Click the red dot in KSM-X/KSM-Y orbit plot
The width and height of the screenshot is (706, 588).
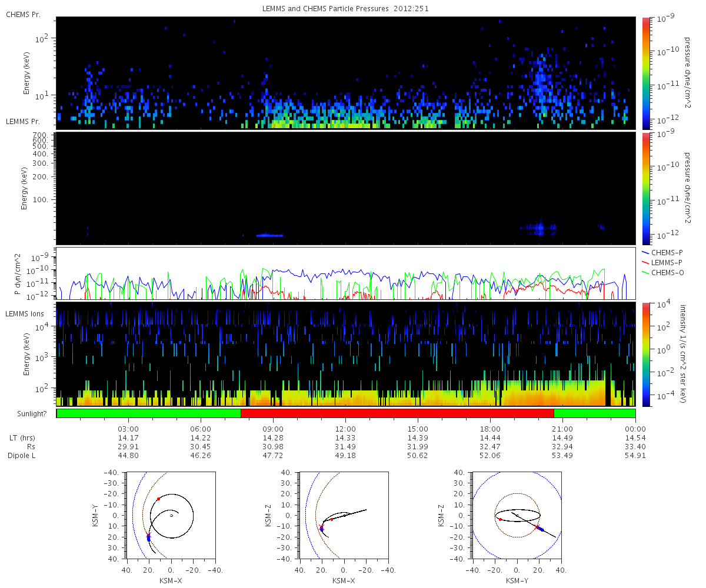click(158, 499)
